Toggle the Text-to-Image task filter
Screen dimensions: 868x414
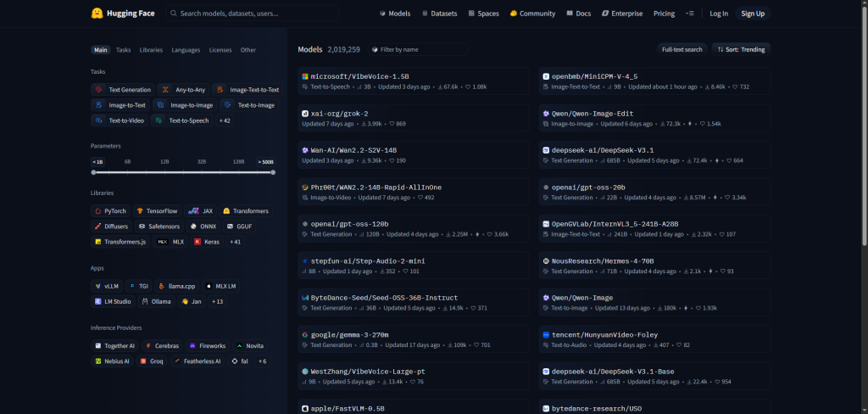click(249, 104)
